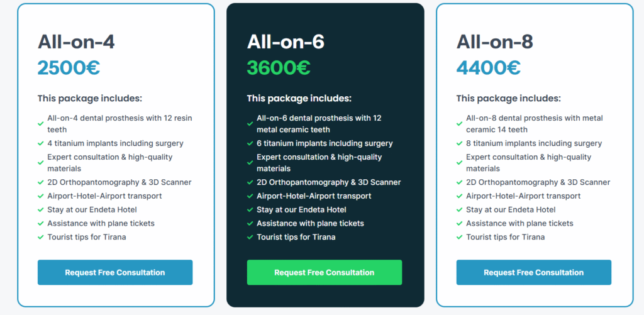Viewport: 644px width, 315px height.
Task: Click checkmark beside 8 titanium implants
Action: [x=459, y=144]
